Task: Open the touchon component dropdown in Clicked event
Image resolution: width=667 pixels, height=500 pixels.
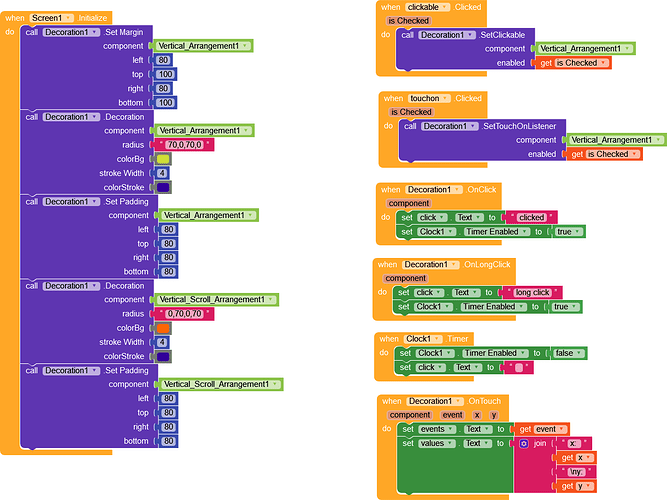Action: tap(429, 98)
